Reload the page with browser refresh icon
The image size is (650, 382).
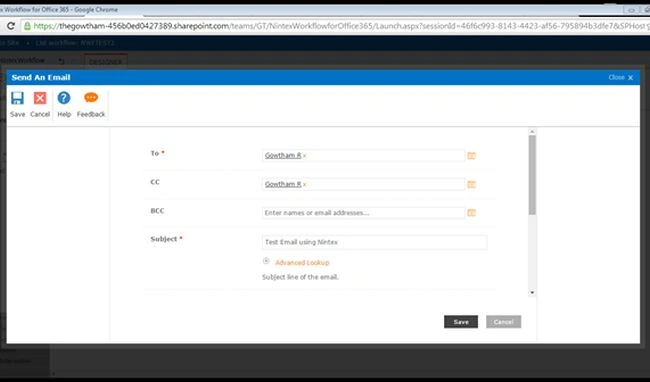point(11,26)
